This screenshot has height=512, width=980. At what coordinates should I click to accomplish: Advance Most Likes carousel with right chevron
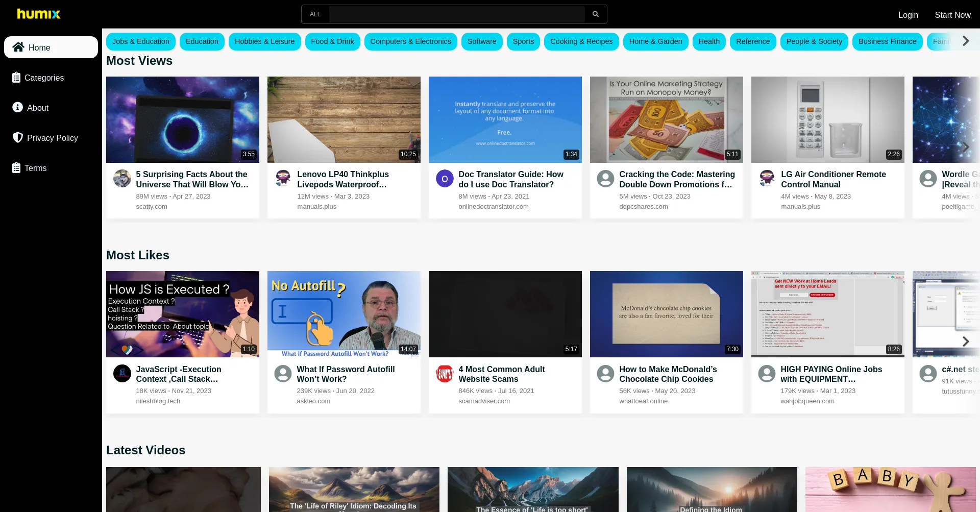[965, 341]
